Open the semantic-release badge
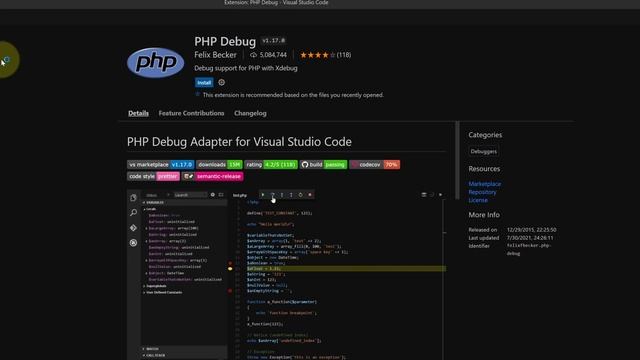 tap(212, 176)
